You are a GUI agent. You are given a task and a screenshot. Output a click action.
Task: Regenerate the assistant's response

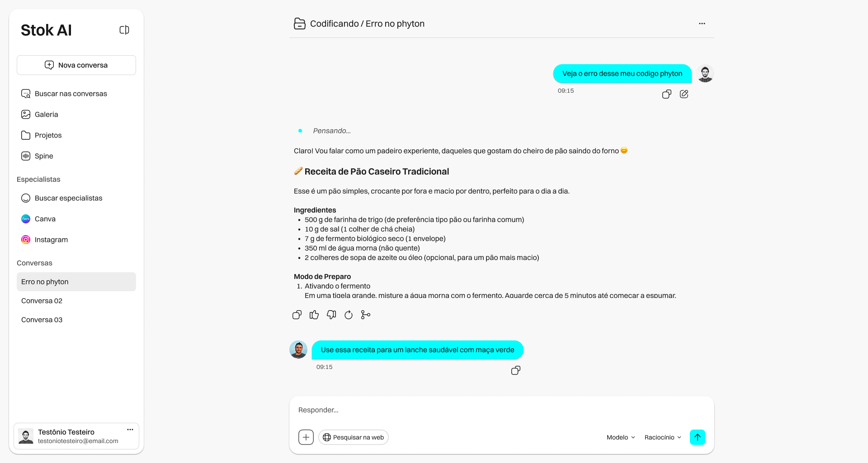coord(348,315)
